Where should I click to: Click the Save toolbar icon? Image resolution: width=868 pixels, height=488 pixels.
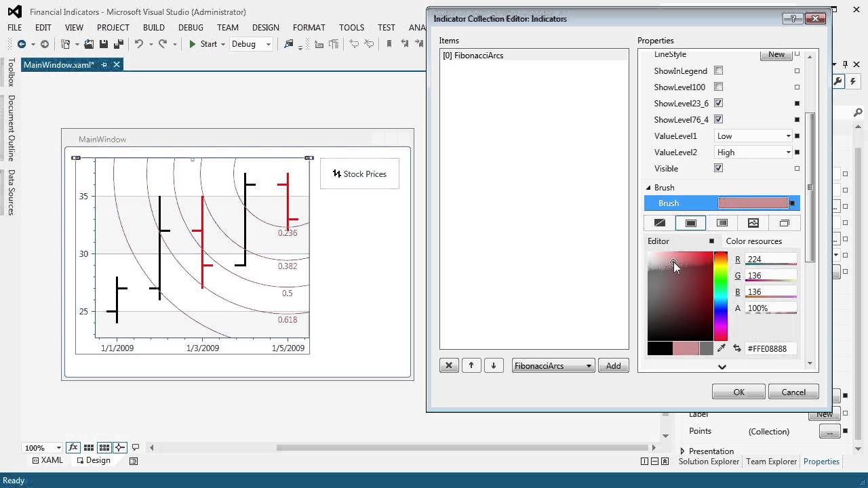(x=104, y=44)
